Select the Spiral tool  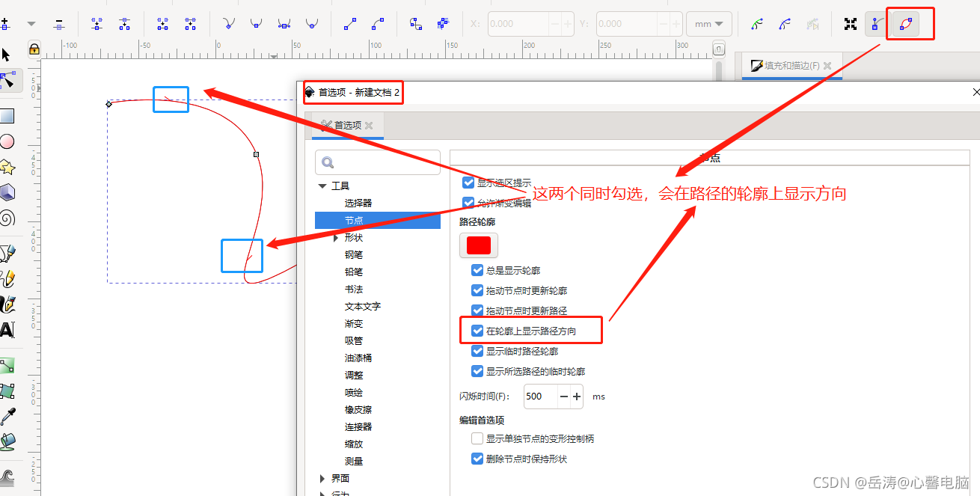[7, 218]
